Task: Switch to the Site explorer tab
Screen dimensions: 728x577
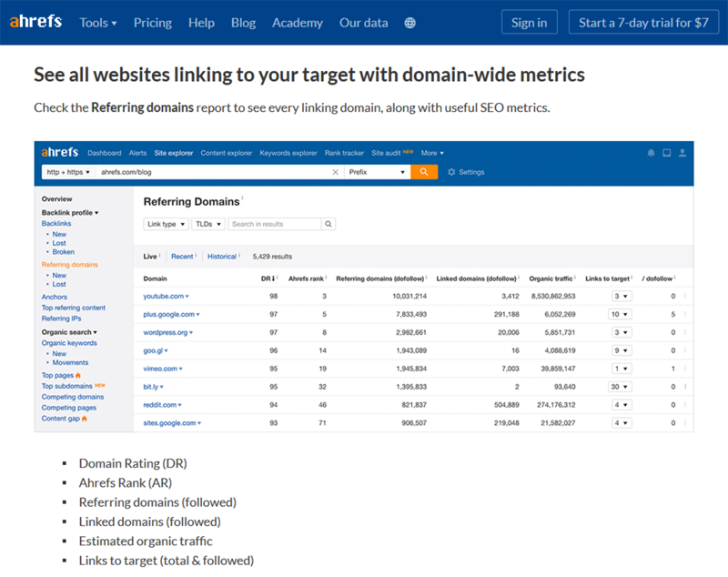Action: click(x=174, y=153)
